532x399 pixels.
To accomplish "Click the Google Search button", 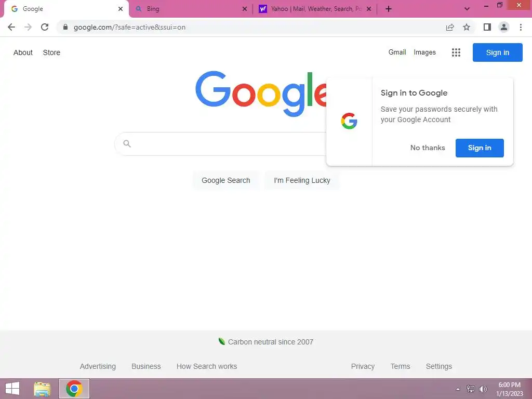I will pos(225,180).
